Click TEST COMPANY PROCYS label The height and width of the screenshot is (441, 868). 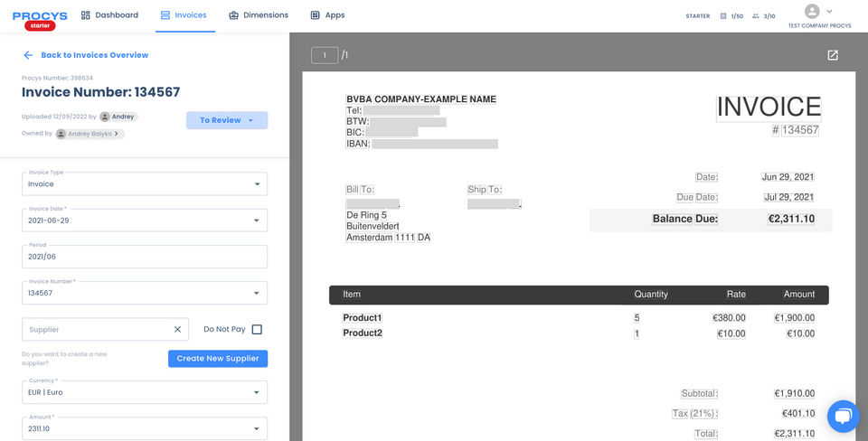click(x=819, y=26)
